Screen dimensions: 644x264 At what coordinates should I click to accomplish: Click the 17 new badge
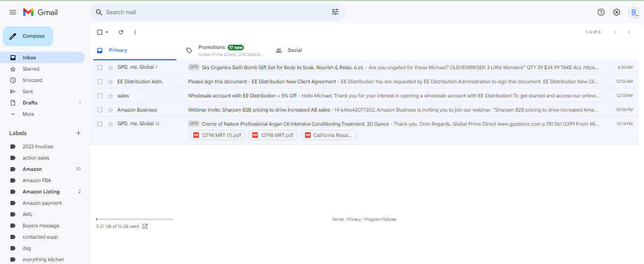point(236,48)
